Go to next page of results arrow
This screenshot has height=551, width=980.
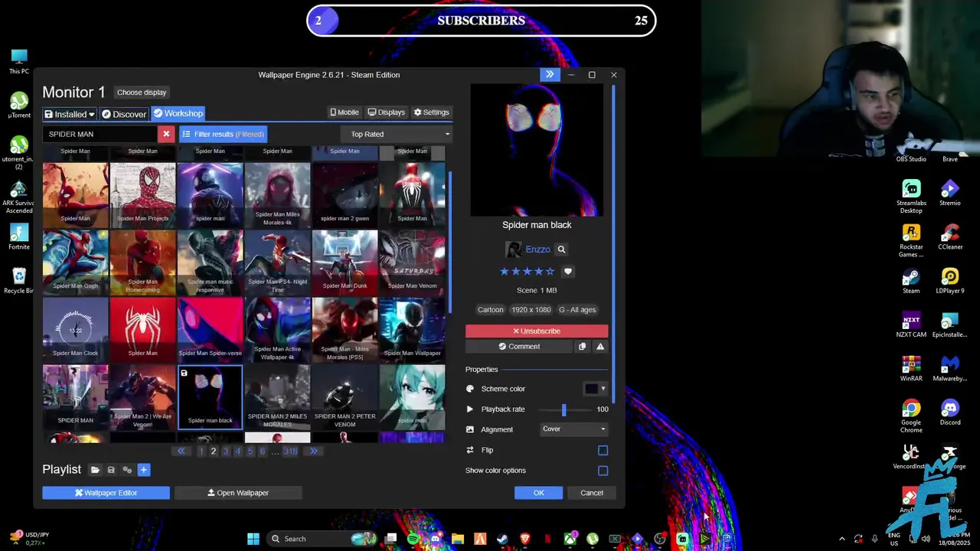click(313, 452)
